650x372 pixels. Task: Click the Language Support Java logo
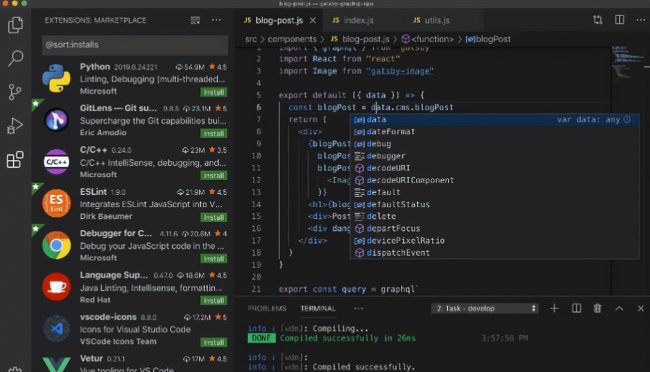coord(56,287)
